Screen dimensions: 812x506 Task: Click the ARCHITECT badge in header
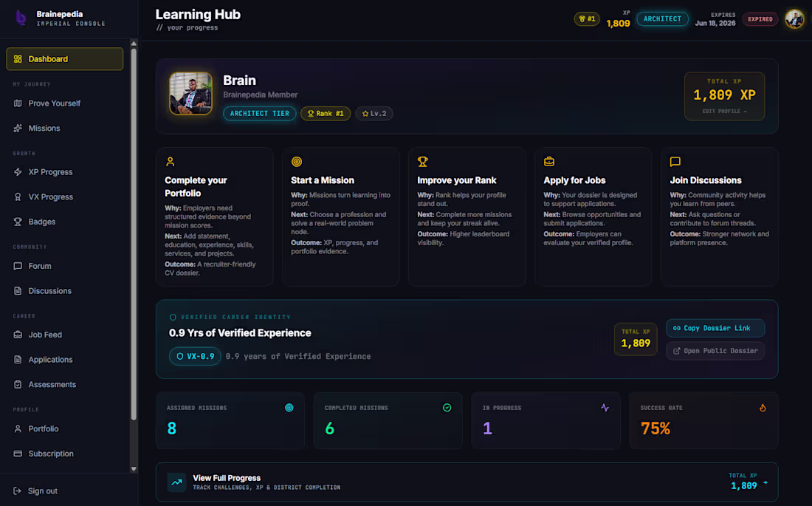[662, 19]
